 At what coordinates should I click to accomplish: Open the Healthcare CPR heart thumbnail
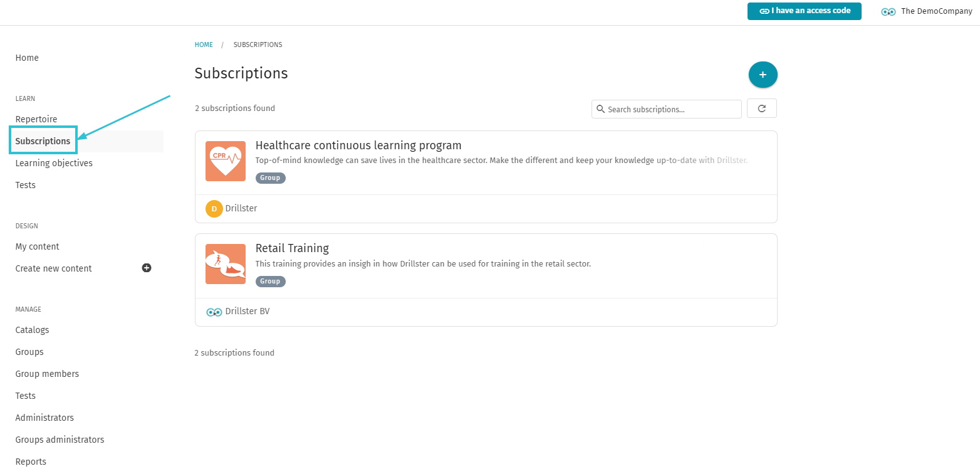(226, 161)
